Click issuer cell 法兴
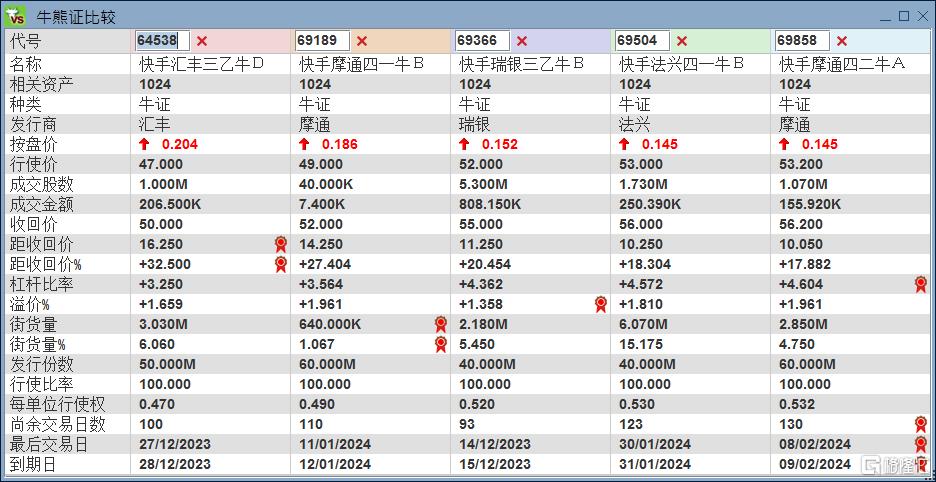Image resolution: width=936 pixels, height=482 pixels. (635, 124)
